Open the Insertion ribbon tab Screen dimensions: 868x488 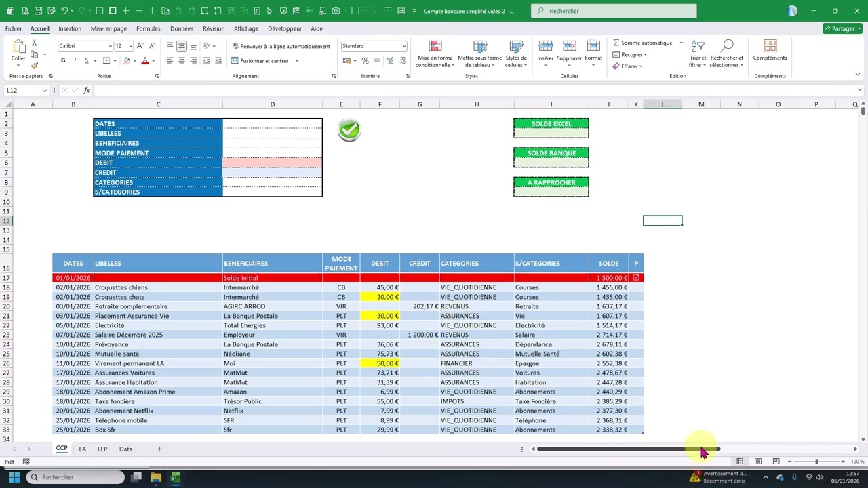(70, 28)
